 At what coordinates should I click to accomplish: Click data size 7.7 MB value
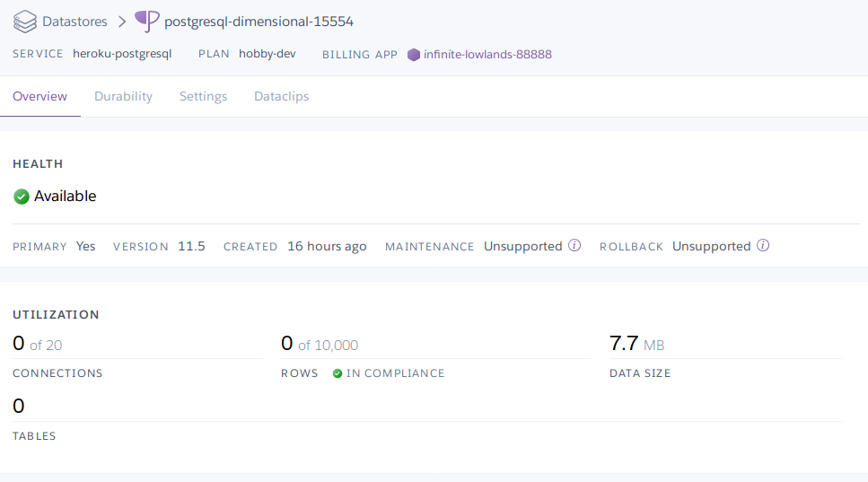click(636, 344)
